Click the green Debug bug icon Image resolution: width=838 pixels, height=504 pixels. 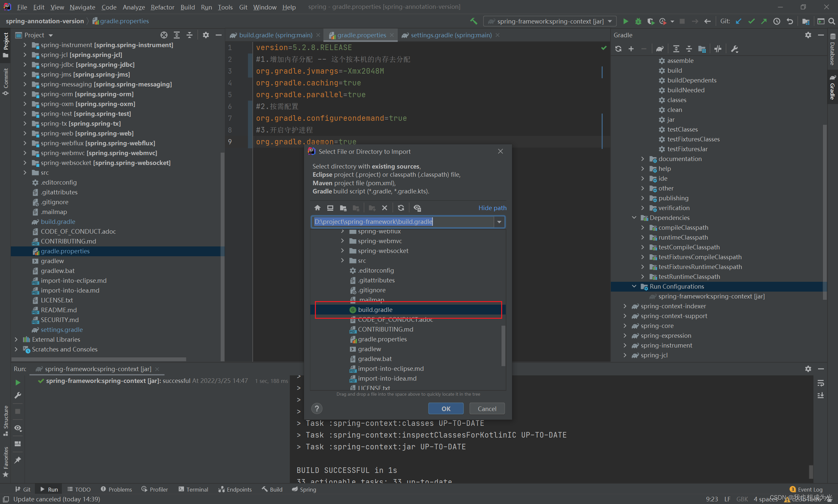638,21
